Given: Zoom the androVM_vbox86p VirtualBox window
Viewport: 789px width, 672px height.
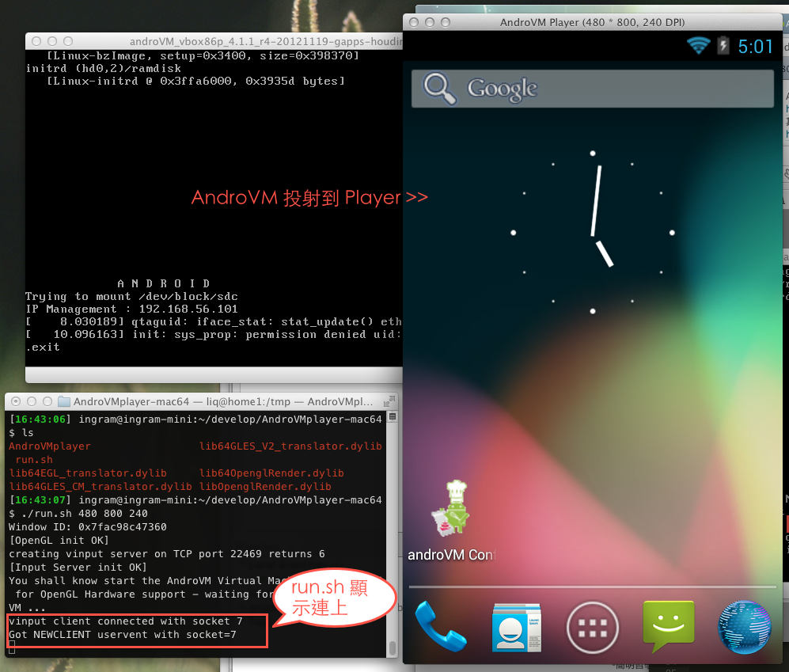Looking at the screenshot, I should tap(70, 41).
